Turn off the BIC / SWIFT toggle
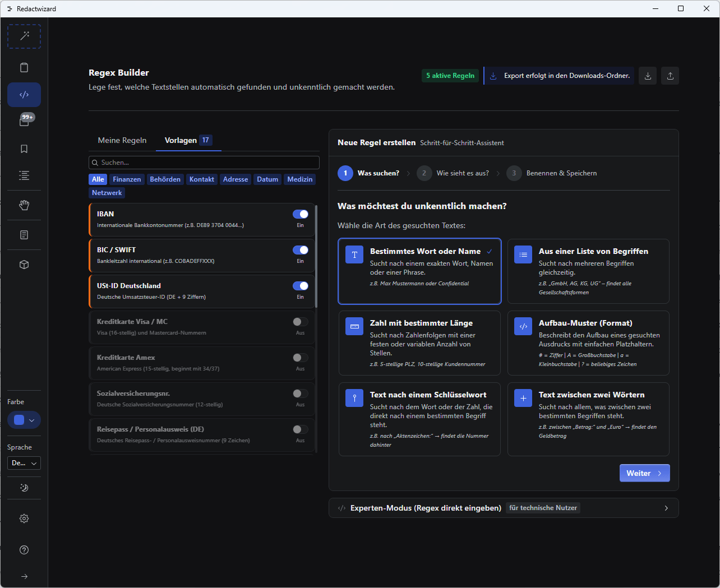 [x=301, y=250]
